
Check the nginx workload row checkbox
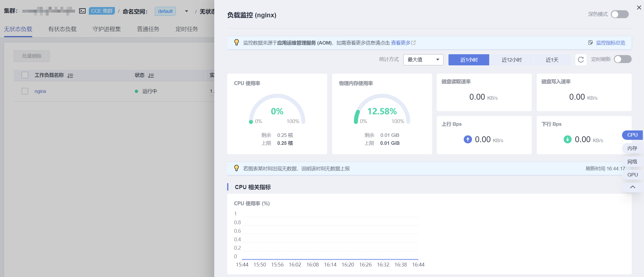point(25,91)
